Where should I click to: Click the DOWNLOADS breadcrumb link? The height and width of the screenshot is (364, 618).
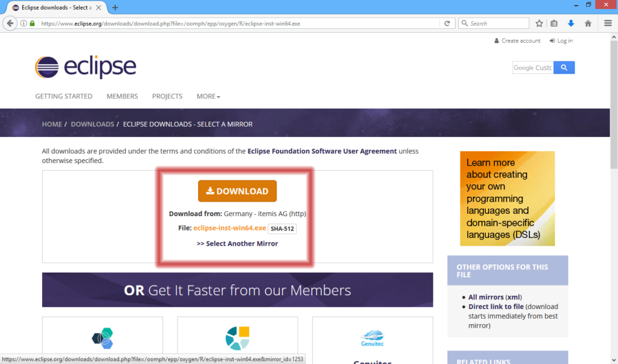(x=92, y=124)
